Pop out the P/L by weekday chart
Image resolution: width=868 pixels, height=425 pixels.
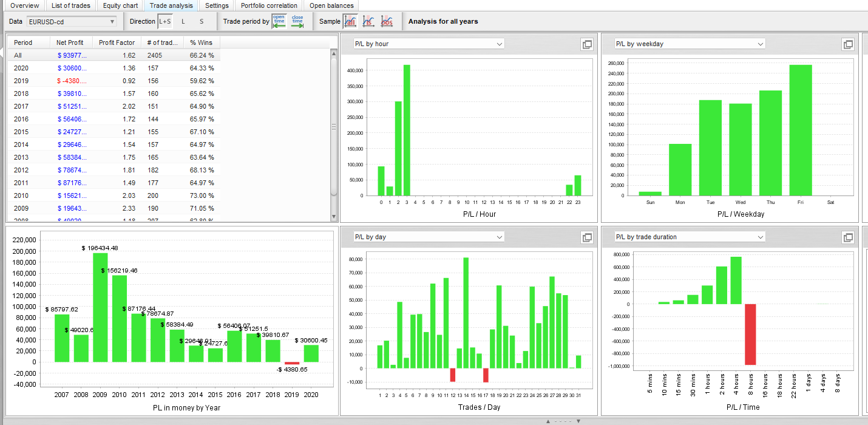[x=848, y=44]
